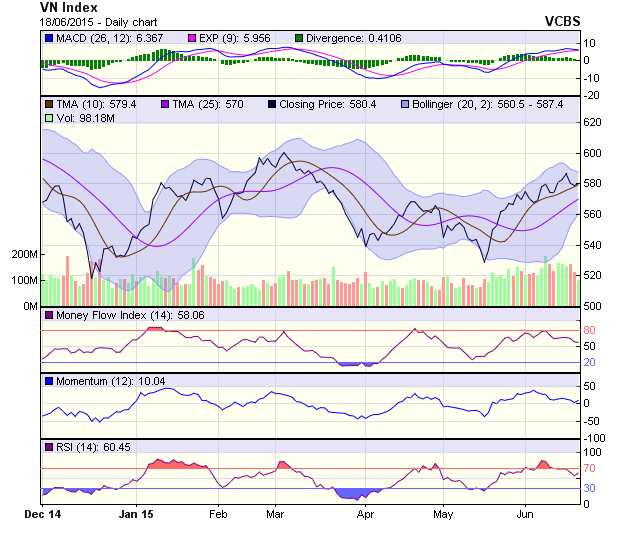
Task: Click the Apr date axis label
Action: [365, 515]
